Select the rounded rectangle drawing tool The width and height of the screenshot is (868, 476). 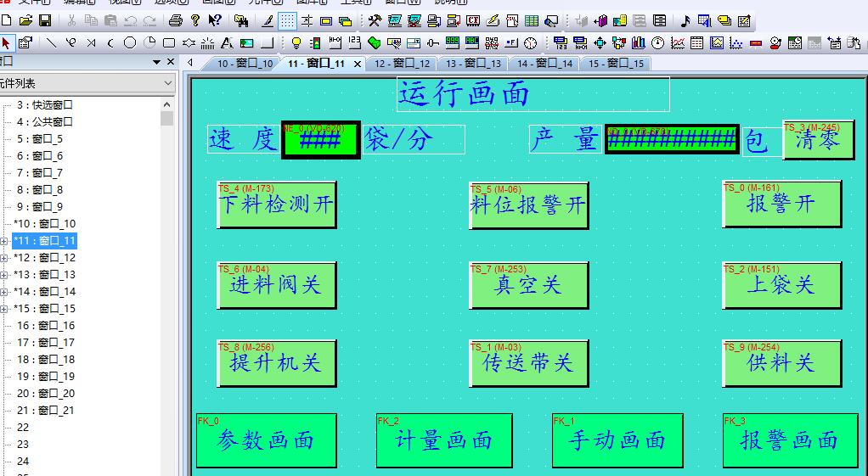[168, 42]
